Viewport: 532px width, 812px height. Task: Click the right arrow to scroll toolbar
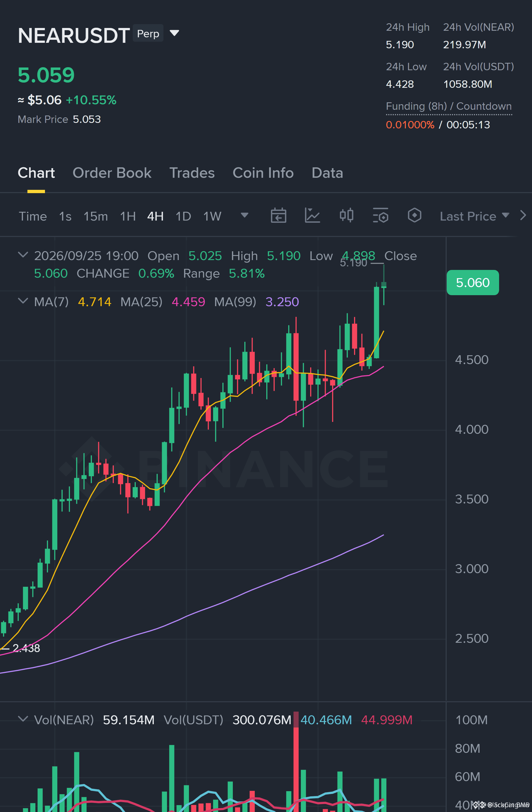pyautogui.click(x=523, y=215)
